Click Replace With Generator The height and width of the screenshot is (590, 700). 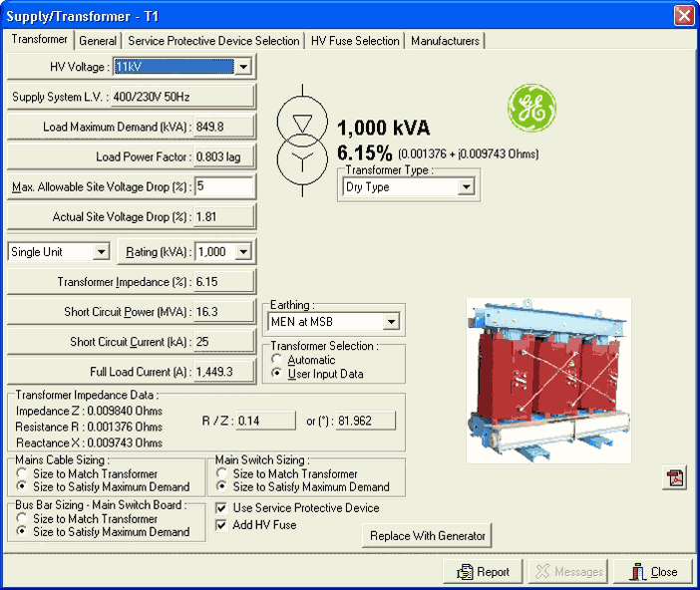tap(427, 536)
